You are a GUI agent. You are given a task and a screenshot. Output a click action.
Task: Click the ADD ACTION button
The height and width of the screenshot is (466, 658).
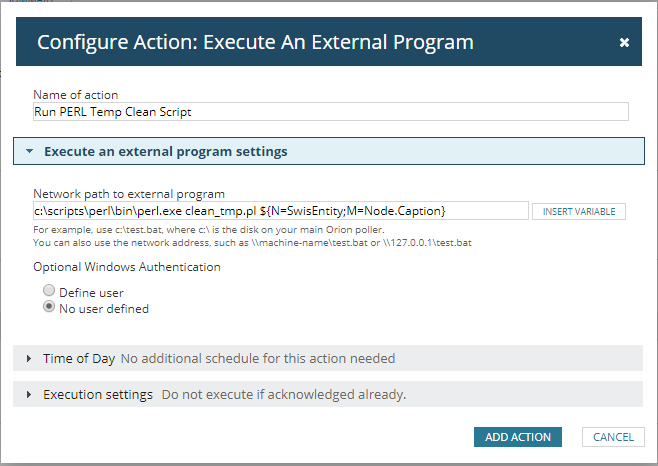(x=518, y=437)
